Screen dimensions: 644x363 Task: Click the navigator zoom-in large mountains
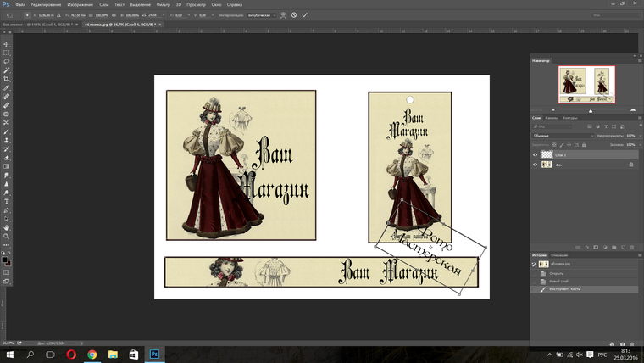click(633, 109)
